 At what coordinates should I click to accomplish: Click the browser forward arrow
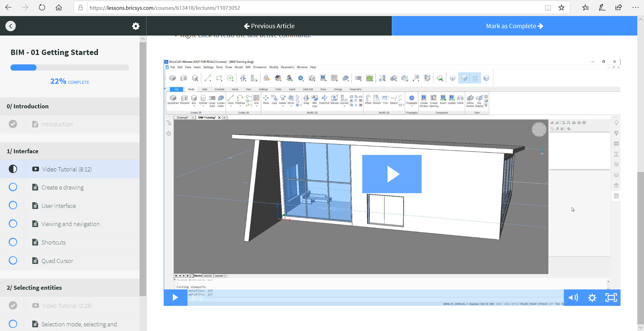(25, 7)
